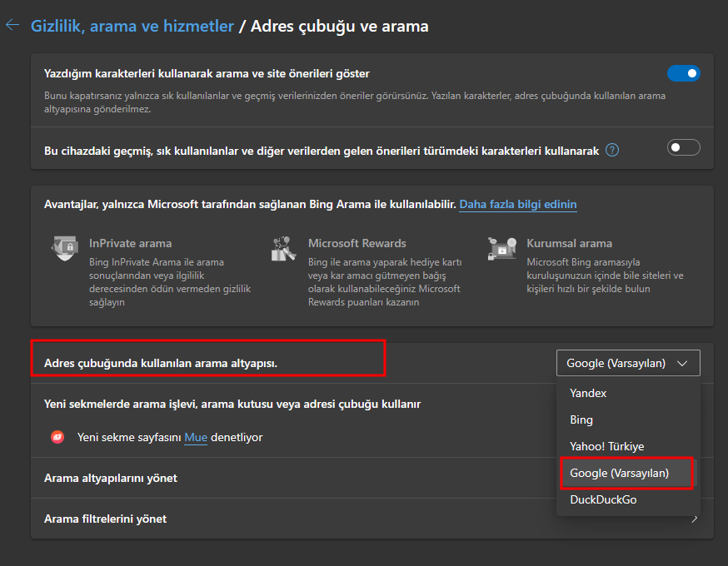Choose Bing in the dropdown list
728x566 pixels.
[628, 420]
